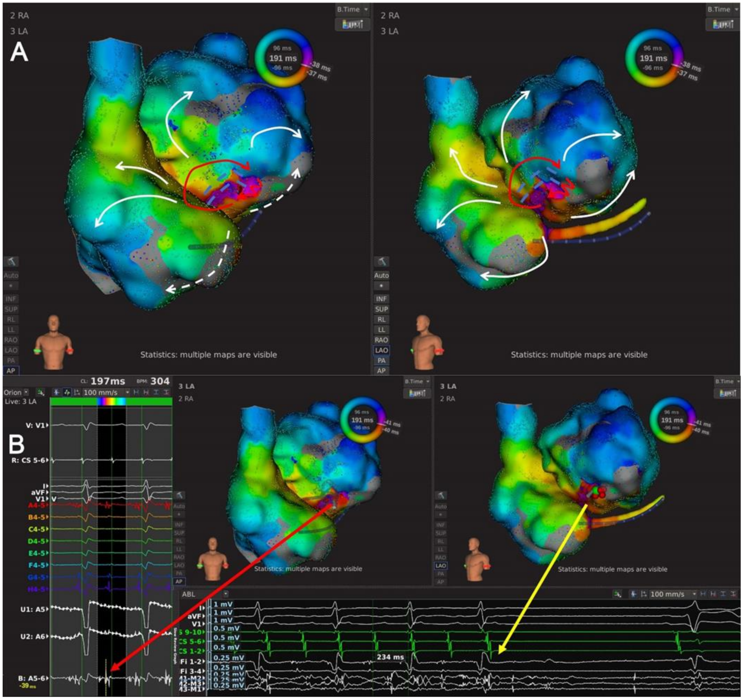The width and height of the screenshot is (743, 700).
Task: Toggle the Auto view button in top-left map
Action: point(11,275)
